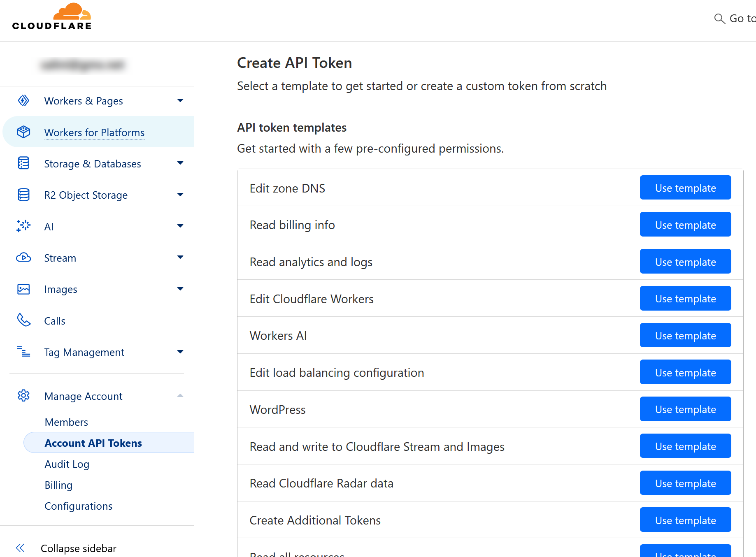Open the Audit Log page
This screenshot has width=756, height=557.
(x=67, y=464)
